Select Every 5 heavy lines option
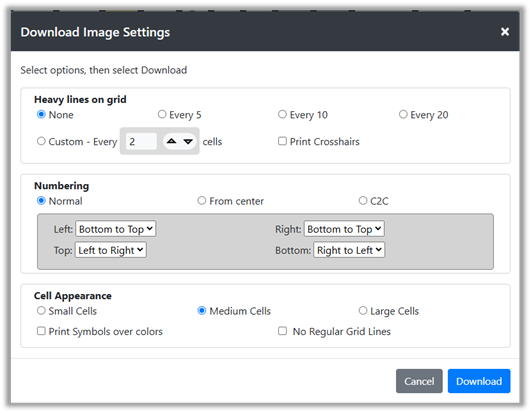Image resolution: width=531 pixels, height=413 pixels. click(x=162, y=114)
